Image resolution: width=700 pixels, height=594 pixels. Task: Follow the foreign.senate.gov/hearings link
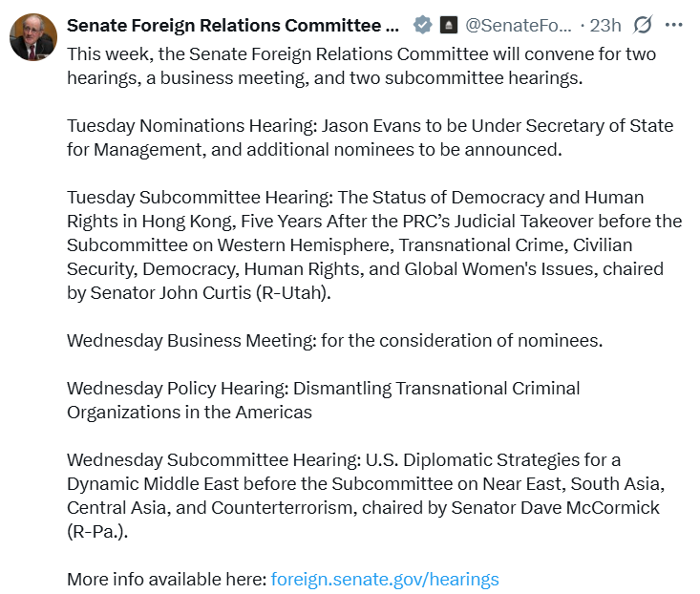(x=385, y=580)
